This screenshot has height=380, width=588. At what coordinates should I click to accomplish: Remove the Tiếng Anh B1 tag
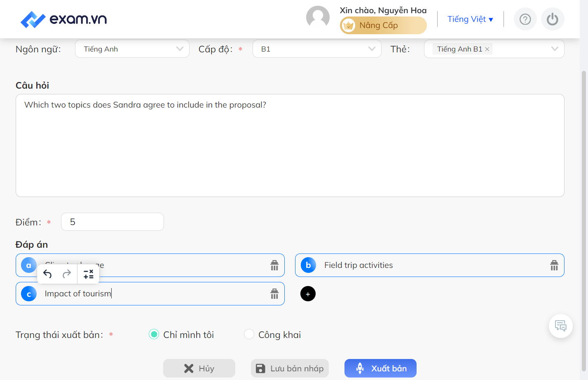pos(487,49)
